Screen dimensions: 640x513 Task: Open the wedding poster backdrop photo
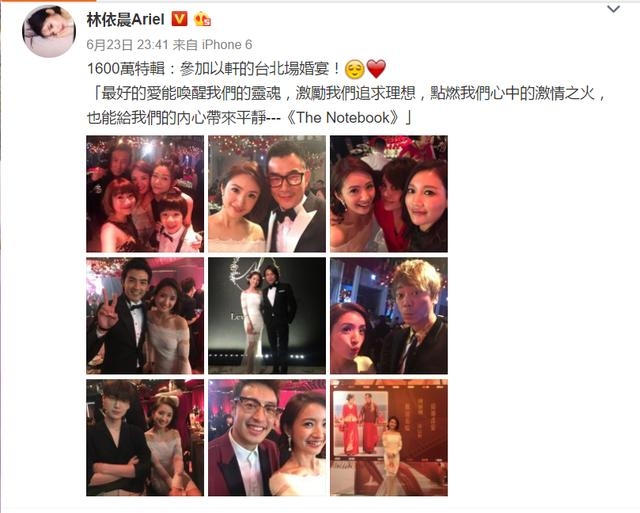389,437
